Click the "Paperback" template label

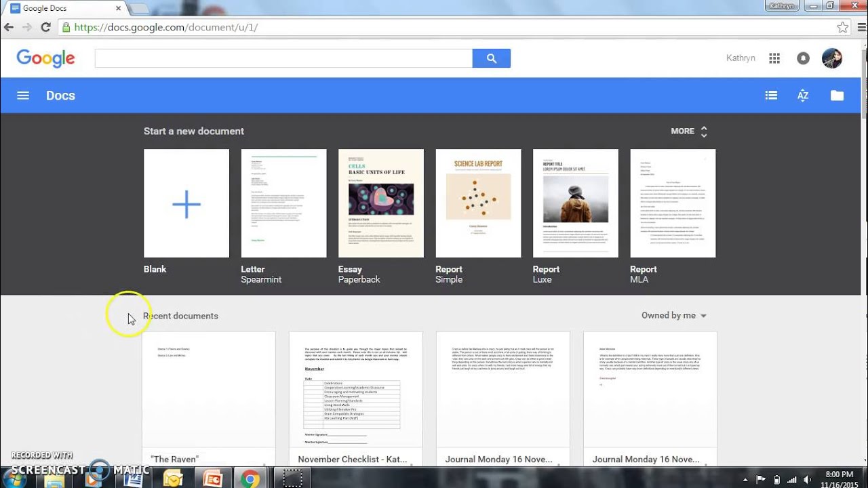coord(359,279)
